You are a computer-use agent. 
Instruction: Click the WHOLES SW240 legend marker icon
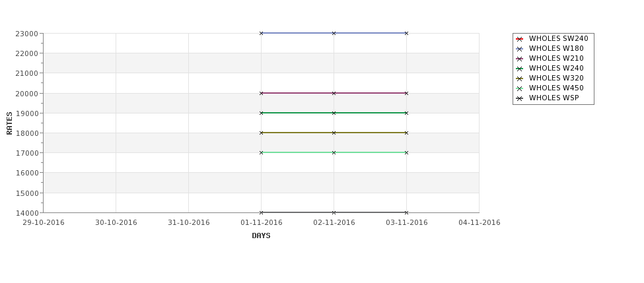pyautogui.click(x=520, y=39)
